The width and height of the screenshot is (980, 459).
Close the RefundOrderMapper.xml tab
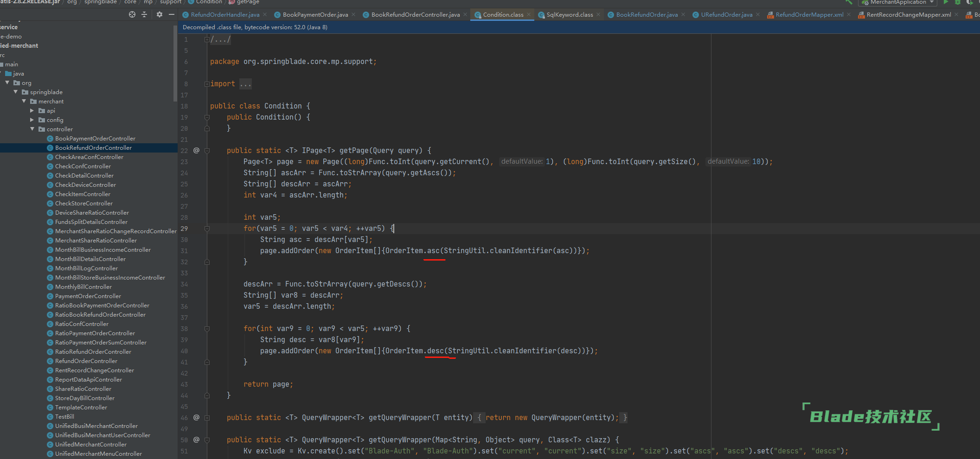849,15
